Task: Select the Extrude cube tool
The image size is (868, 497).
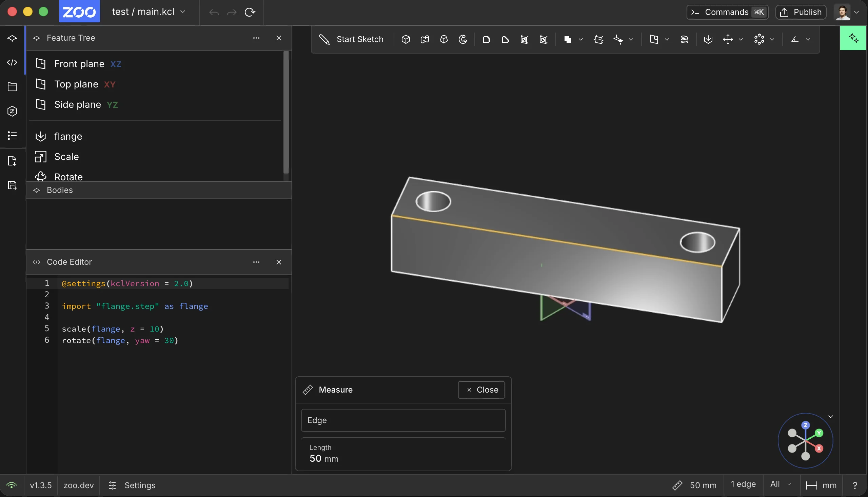Action: coord(406,39)
